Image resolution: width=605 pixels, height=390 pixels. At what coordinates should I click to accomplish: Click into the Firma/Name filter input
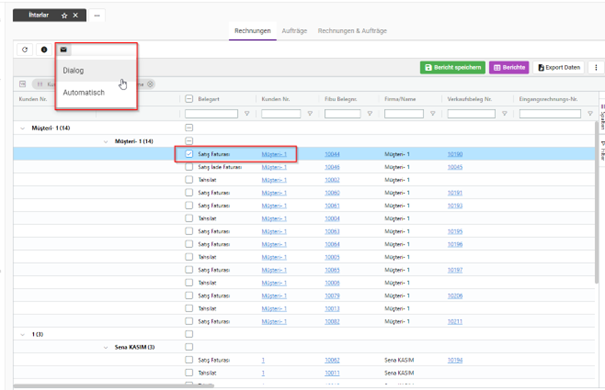(404, 113)
